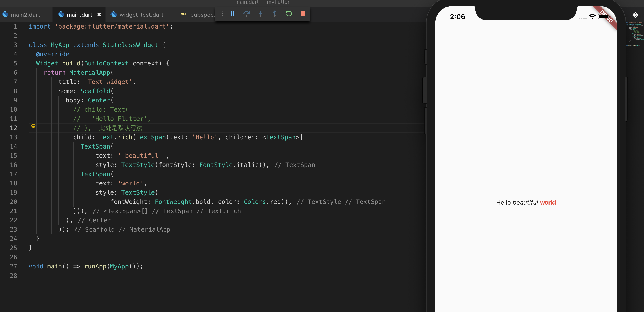Click the runApp function call
This screenshot has height=312, width=644.
click(95, 266)
